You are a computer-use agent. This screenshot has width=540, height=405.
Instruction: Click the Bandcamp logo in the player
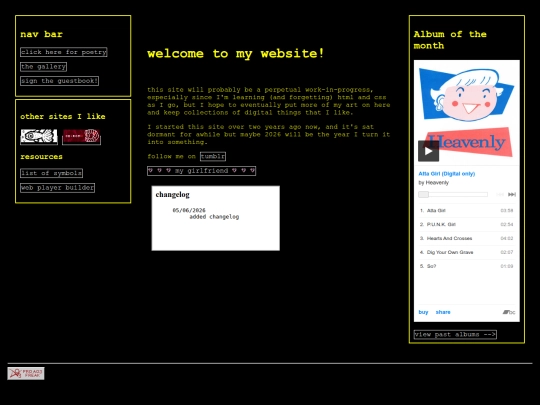click(509, 312)
